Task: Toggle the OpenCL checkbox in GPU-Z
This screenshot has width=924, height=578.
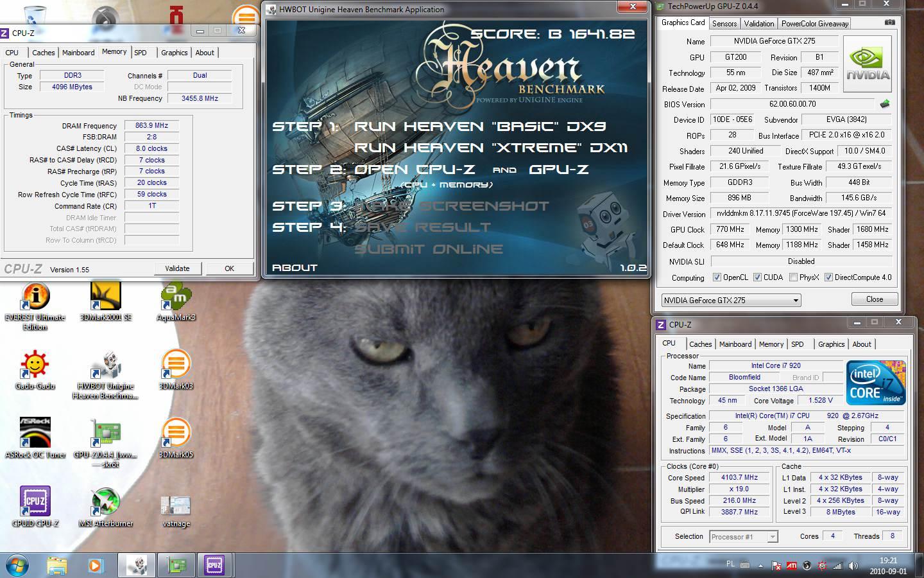Action: 717,277
